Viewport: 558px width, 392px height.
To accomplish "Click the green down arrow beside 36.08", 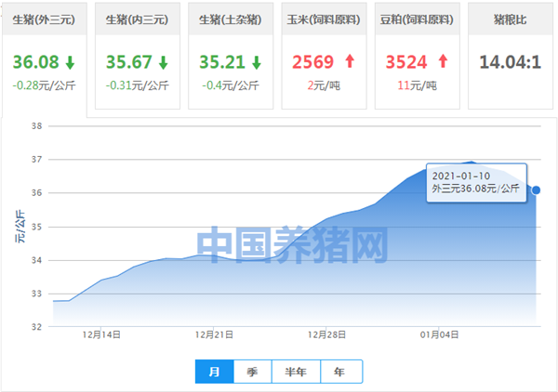I will point(70,62).
